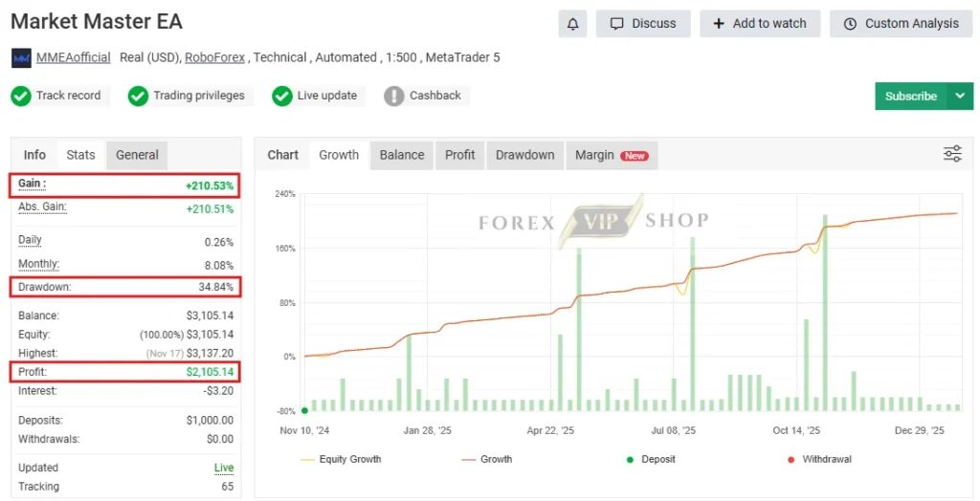Screen dimensions: 980x501
Task: Click the Highest value $3,137.20
Action: tap(210, 353)
